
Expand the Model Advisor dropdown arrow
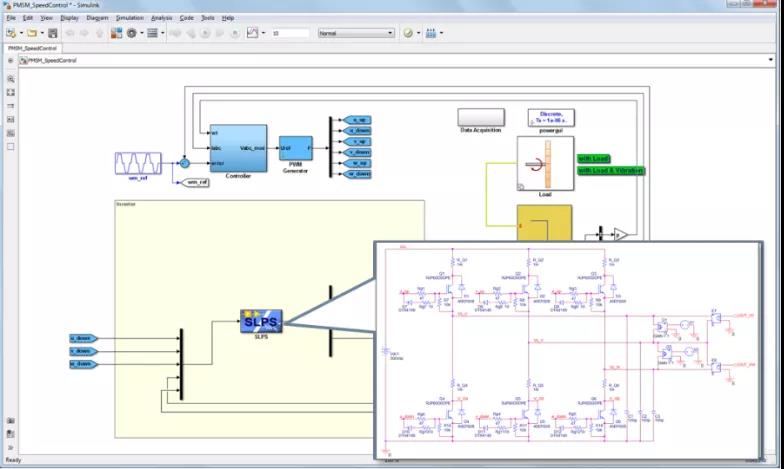point(418,34)
